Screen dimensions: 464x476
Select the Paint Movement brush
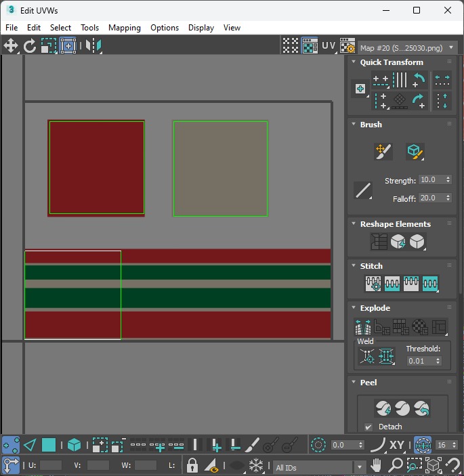click(383, 151)
